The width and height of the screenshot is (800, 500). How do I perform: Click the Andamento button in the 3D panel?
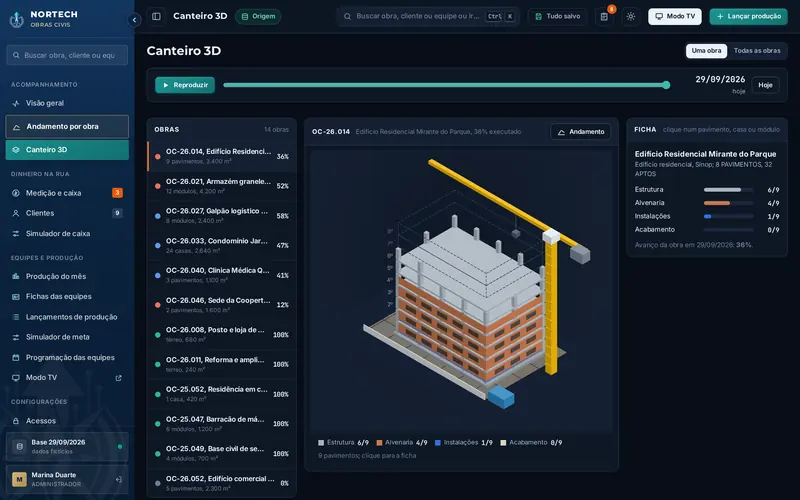(581, 132)
